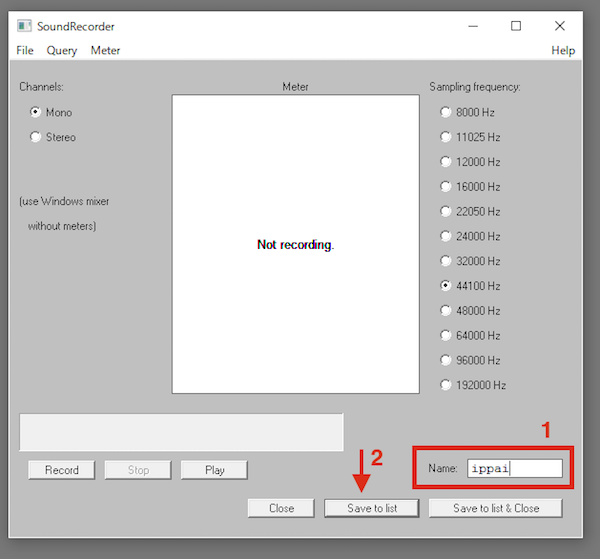This screenshot has height=559, width=600.
Task: Open the Help menu
Action: point(563,50)
